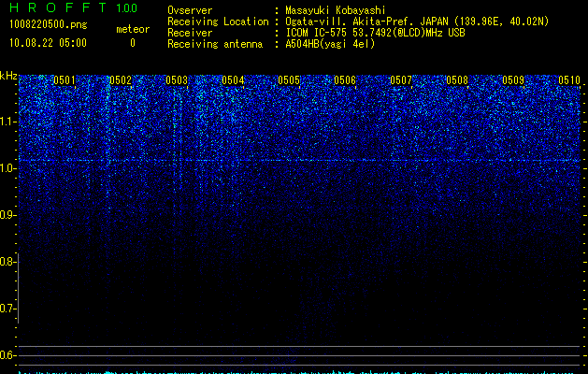Image resolution: width=588 pixels, height=374 pixels.
Task: Click the 1.1 frequency axis label
Action: pos(7,122)
